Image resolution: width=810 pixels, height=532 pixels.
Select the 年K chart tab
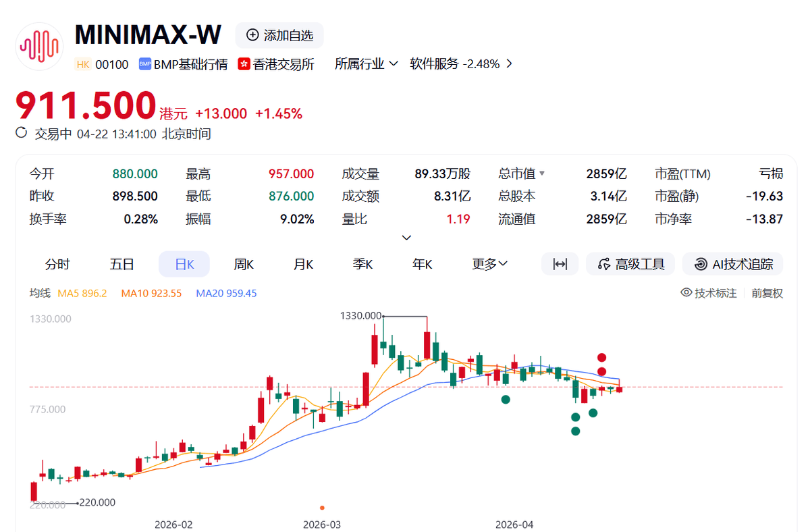(x=422, y=265)
